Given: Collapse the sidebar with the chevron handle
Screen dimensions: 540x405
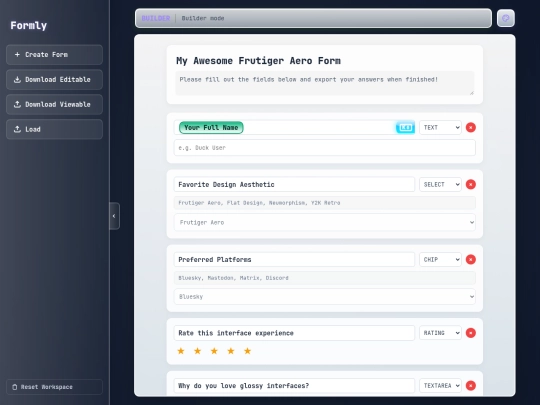Looking at the screenshot, I should (114, 216).
